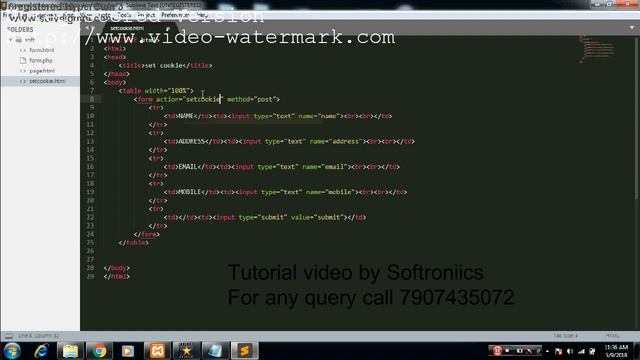Toggle side bar icon in status bar
Screen dimensions: 640x360
coord(8,336)
